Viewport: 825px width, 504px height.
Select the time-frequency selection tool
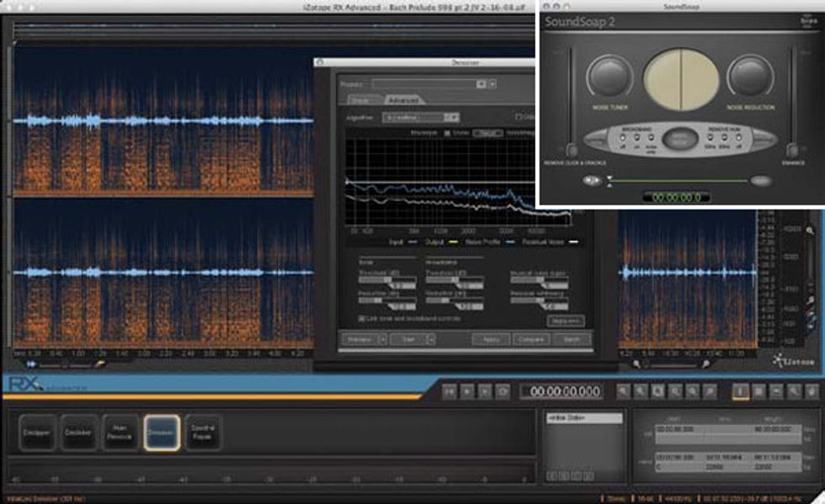pos(758,391)
